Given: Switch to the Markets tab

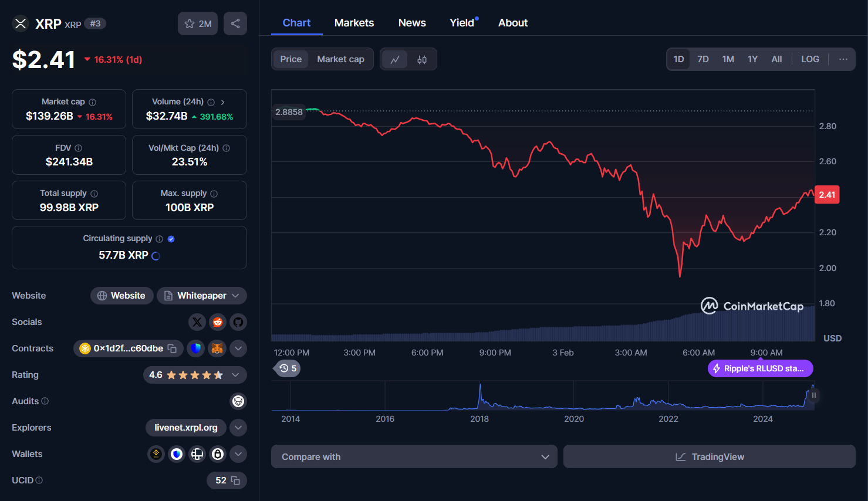Looking at the screenshot, I should tap(354, 22).
